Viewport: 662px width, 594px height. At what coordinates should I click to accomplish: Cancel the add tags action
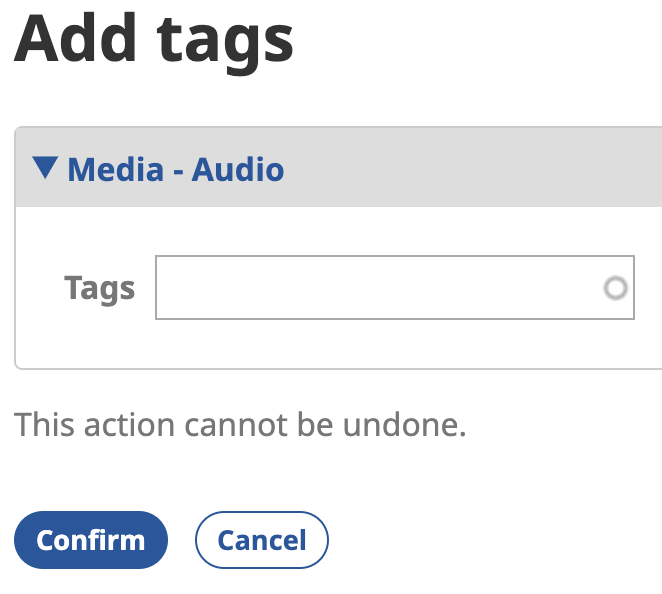pyautogui.click(x=261, y=540)
